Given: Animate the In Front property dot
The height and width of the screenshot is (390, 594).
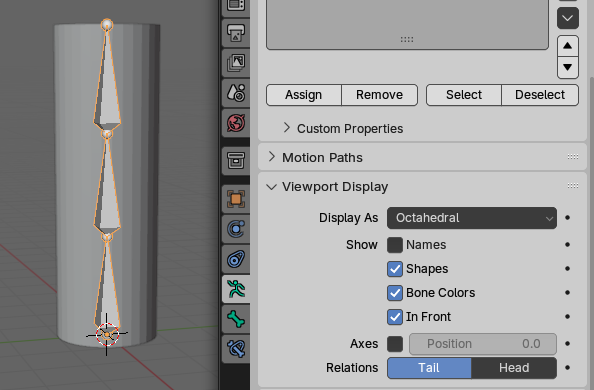Looking at the screenshot, I should coord(567,316).
